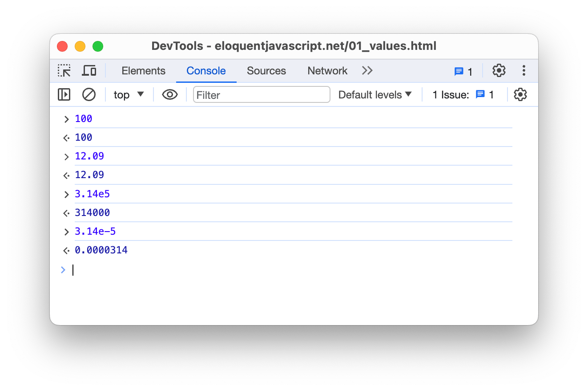Show the console sidebar icon

tap(64, 94)
